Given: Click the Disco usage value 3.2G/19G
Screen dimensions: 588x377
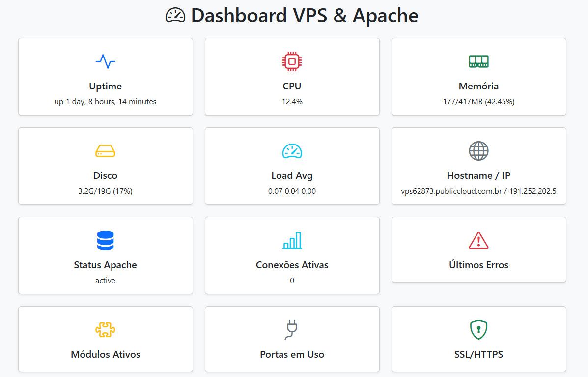Looking at the screenshot, I should point(105,191).
